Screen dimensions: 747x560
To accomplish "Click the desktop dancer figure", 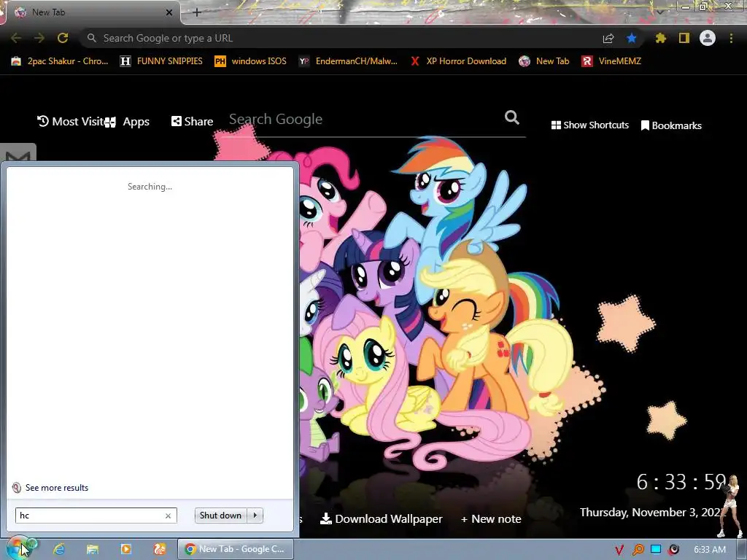I will tap(729, 505).
